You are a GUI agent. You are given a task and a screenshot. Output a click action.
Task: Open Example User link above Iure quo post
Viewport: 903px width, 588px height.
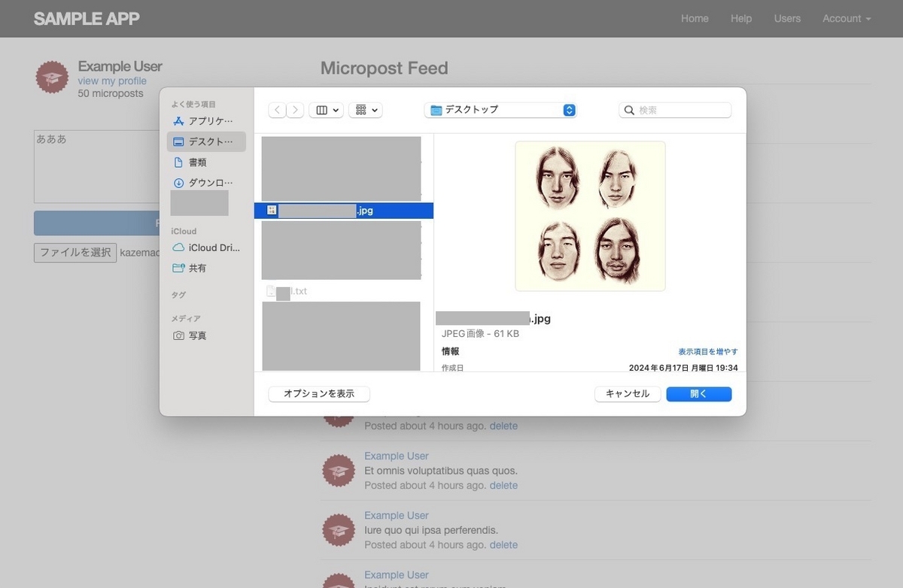pos(397,515)
